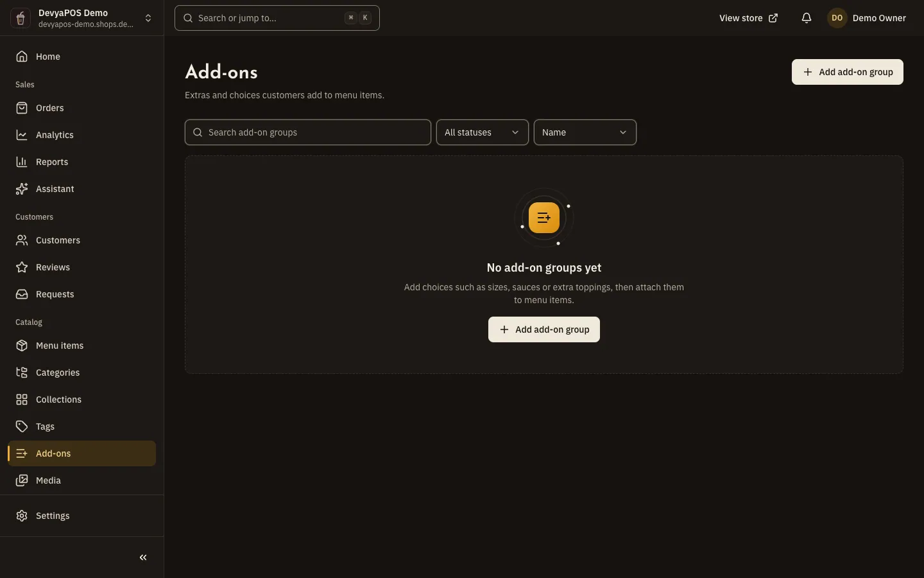Open the View store link
This screenshot has width=924, height=578.
tap(749, 18)
